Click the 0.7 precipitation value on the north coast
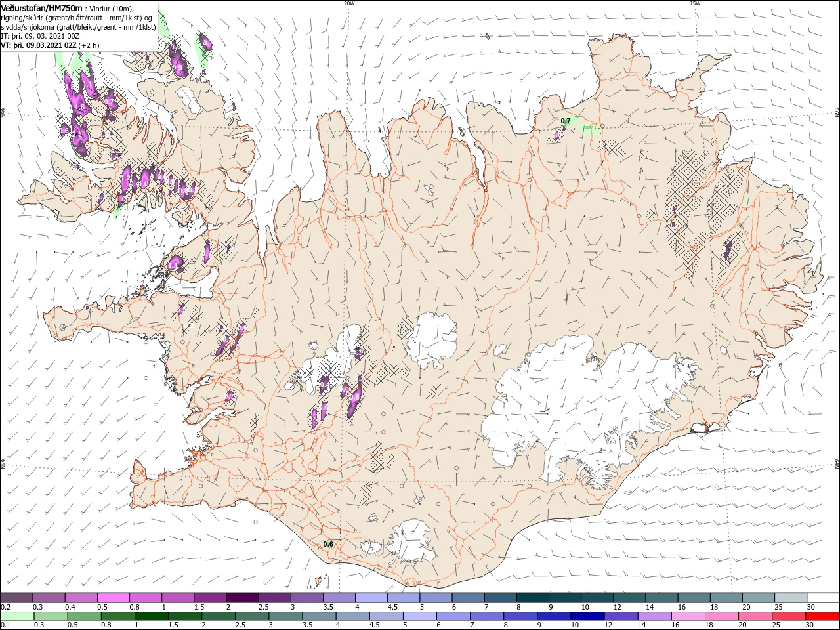 click(x=566, y=121)
